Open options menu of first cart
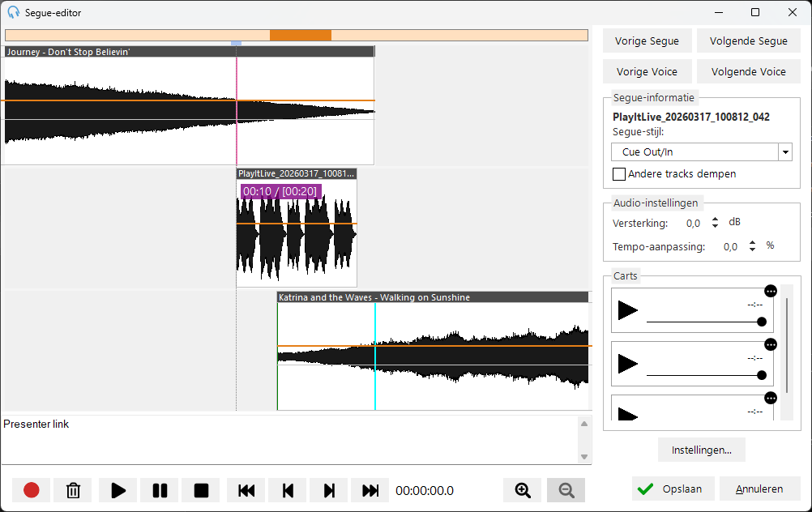This screenshot has height=512, width=812. tap(771, 291)
